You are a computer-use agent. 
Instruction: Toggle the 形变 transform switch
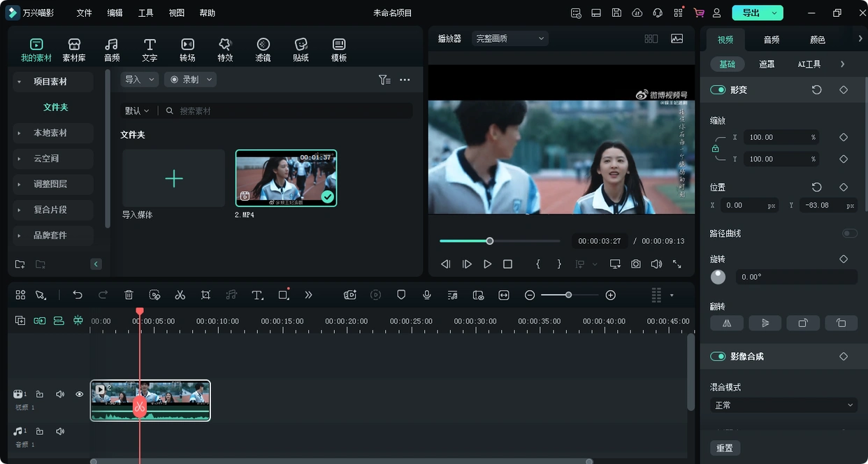click(x=718, y=90)
